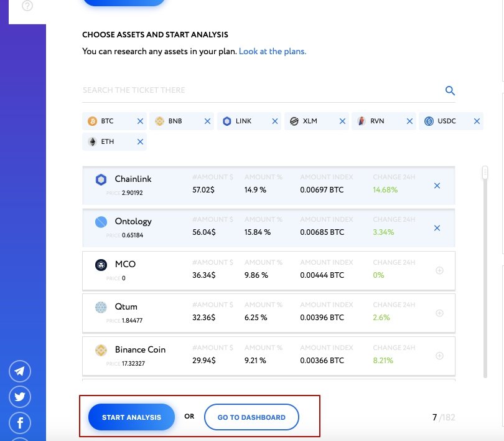
Task: Select the Chainlink asset name
Action: pos(133,179)
